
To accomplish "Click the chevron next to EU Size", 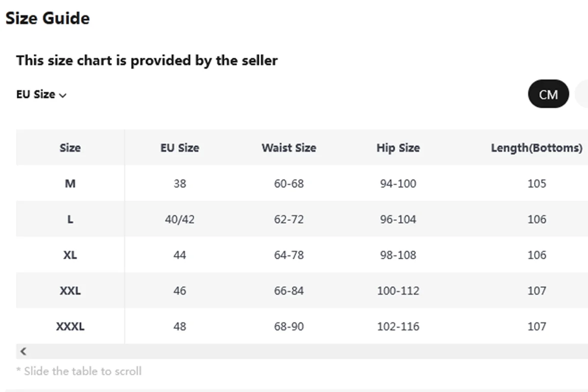I will tap(63, 95).
